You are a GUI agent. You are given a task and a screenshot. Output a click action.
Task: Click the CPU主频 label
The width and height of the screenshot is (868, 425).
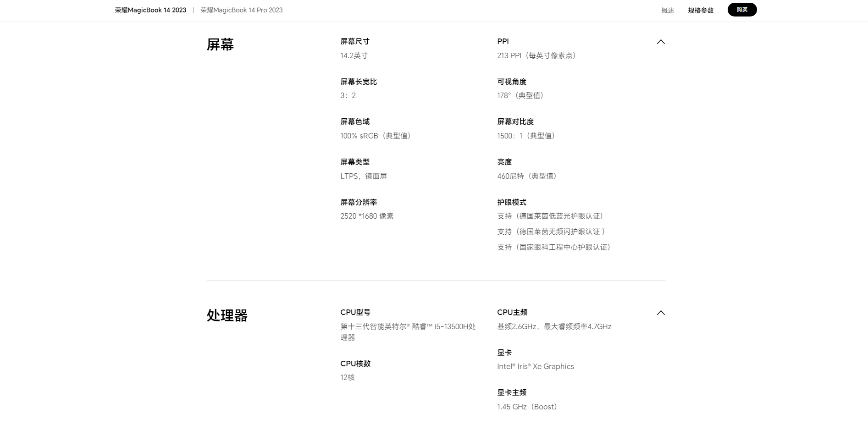[512, 312]
